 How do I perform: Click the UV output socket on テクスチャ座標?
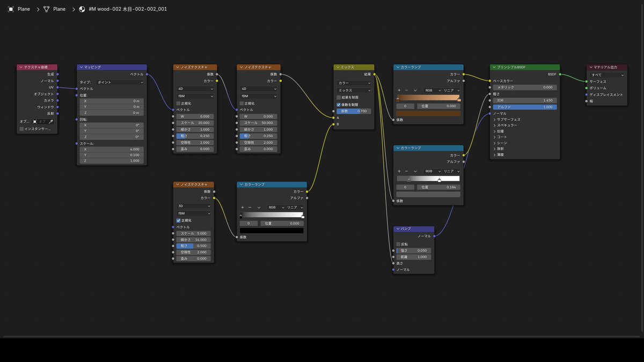tap(57, 87)
